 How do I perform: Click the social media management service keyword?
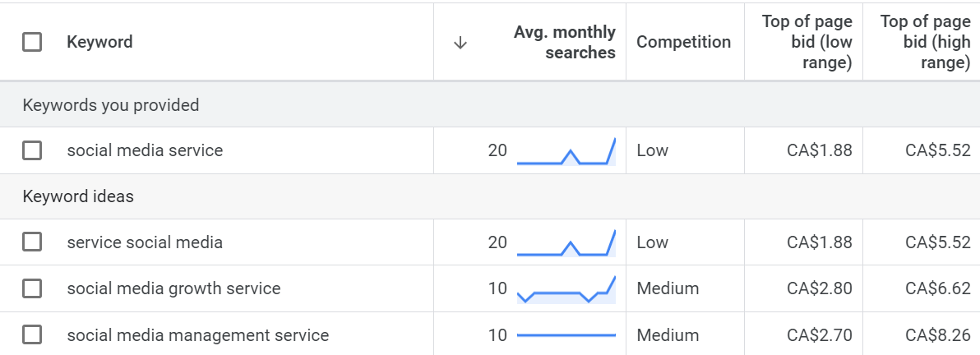197,335
